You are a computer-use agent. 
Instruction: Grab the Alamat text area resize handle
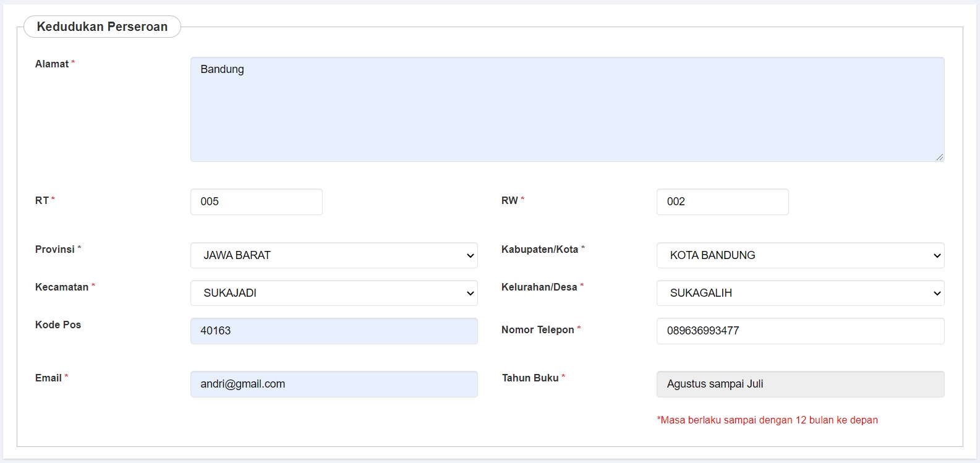939,157
